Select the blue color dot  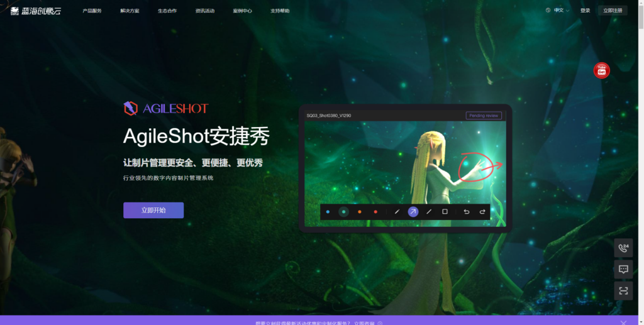pyautogui.click(x=328, y=212)
